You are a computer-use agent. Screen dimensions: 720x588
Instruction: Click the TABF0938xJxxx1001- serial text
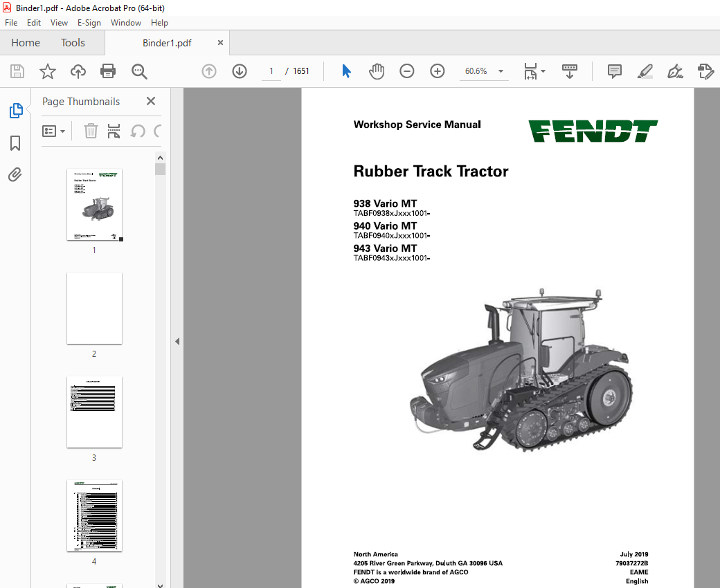pyautogui.click(x=392, y=213)
